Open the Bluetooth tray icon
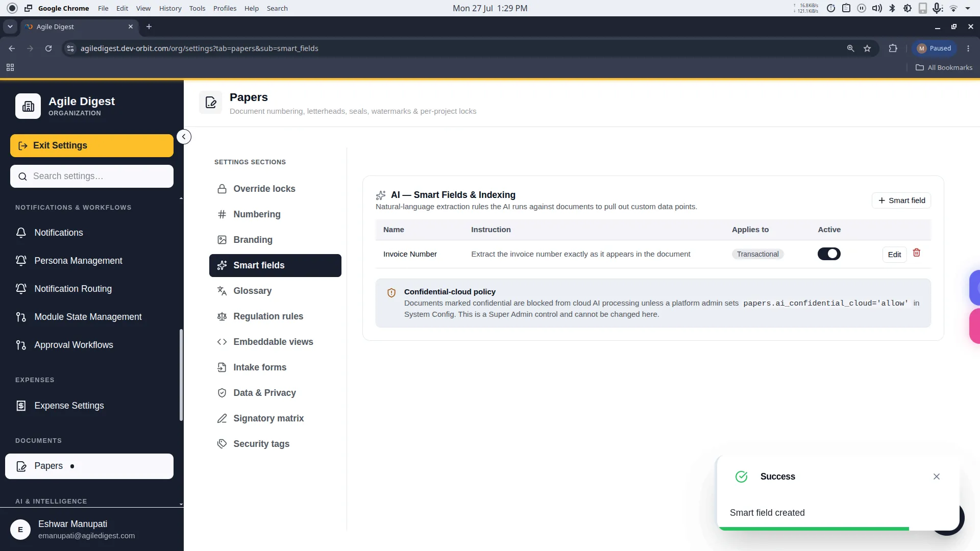Screen dimensions: 980x551 click(x=892, y=8)
